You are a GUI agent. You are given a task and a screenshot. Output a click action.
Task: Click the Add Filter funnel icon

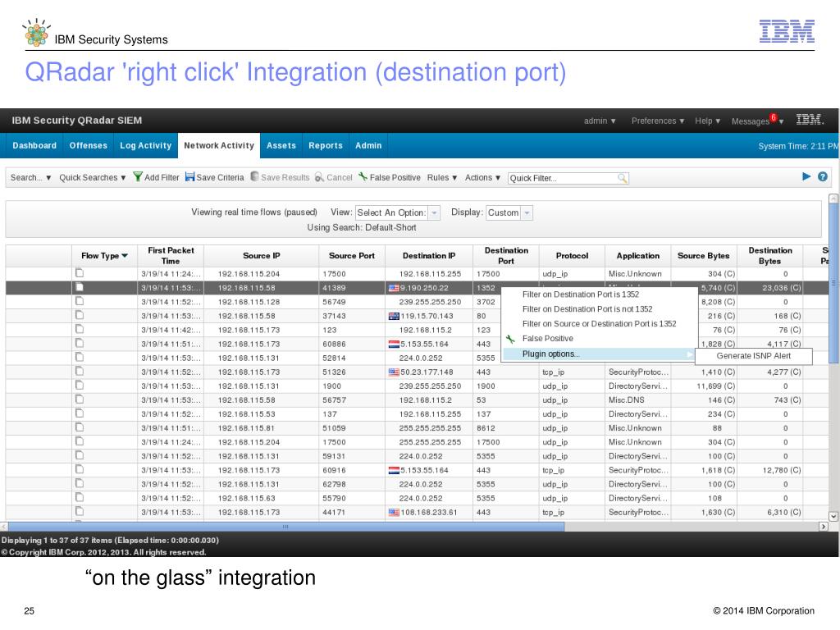[x=138, y=177]
